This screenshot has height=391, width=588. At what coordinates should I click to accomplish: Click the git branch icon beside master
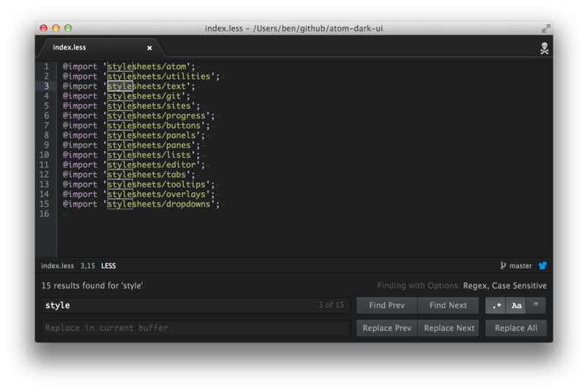[x=503, y=266]
